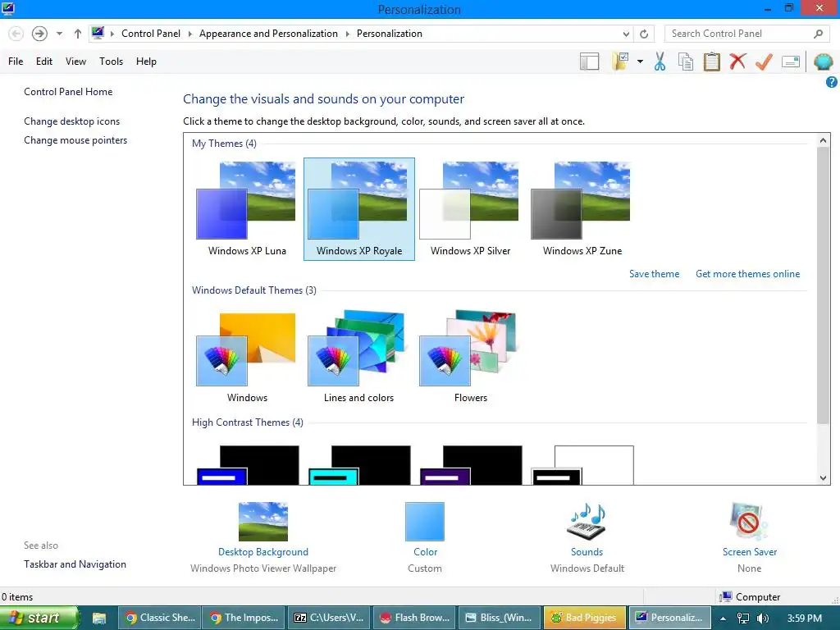Open the Edit menu
The width and height of the screenshot is (840, 630).
(44, 62)
